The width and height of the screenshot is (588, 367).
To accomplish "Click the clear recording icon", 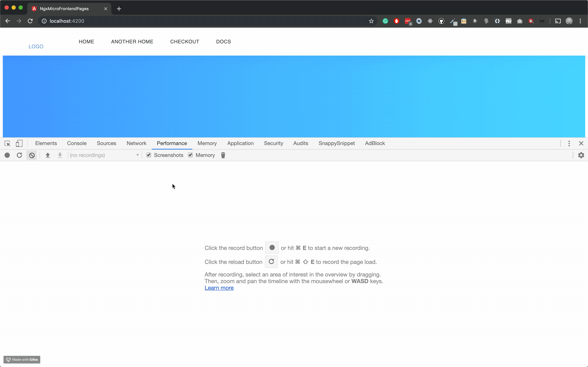I will [31, 155].
